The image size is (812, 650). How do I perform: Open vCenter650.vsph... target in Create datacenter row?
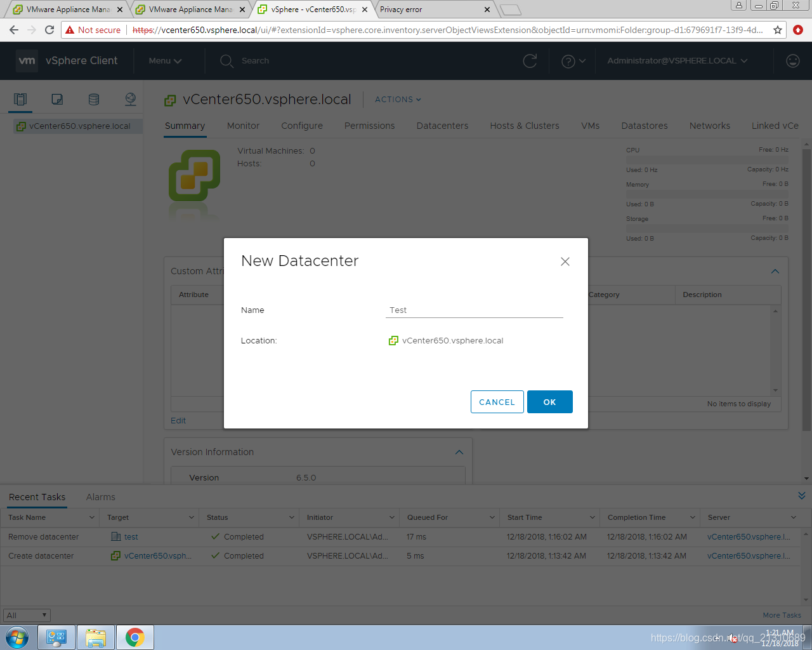click(157, 556)
